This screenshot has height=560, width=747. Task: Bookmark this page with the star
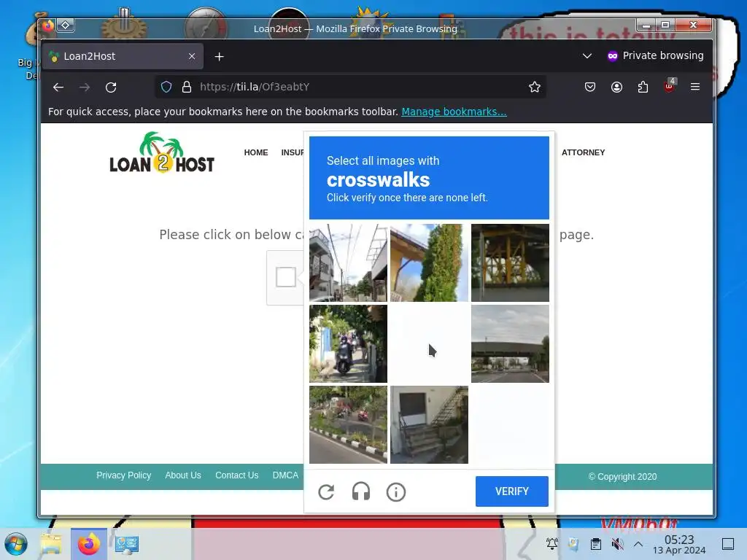[535, 87]
